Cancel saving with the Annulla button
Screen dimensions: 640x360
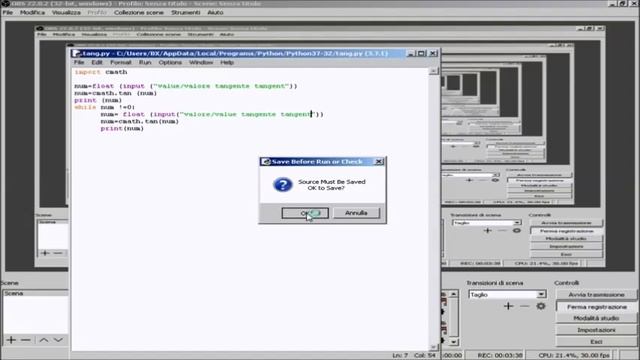coord(356,213)
